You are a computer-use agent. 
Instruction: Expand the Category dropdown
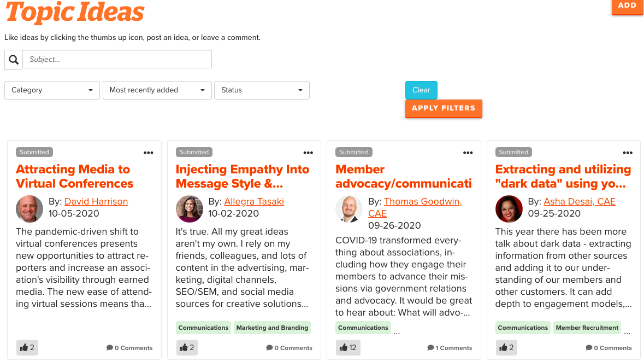point(52,90)
